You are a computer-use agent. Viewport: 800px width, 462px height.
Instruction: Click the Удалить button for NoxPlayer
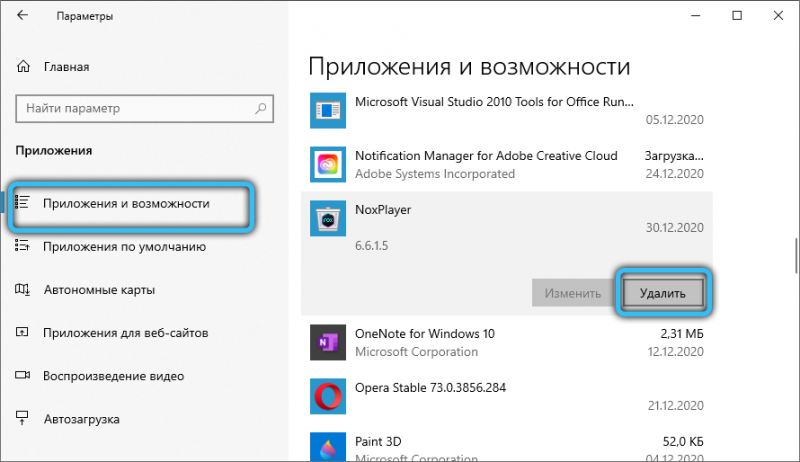(663, 293)
